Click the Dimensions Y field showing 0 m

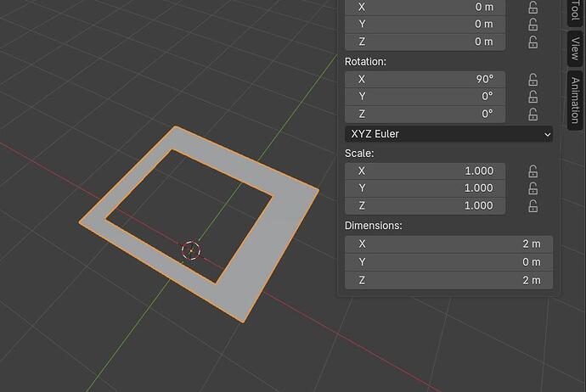point(448,262)
